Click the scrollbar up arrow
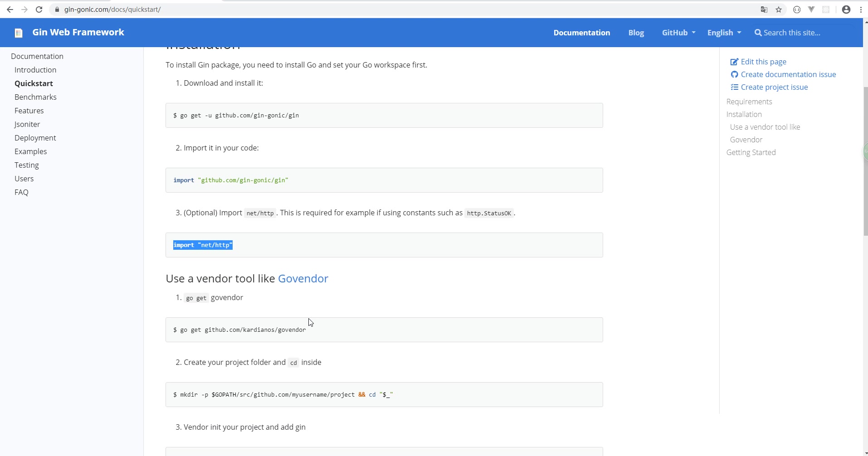This screenshot has width=868, height=456. pos(865,21)
